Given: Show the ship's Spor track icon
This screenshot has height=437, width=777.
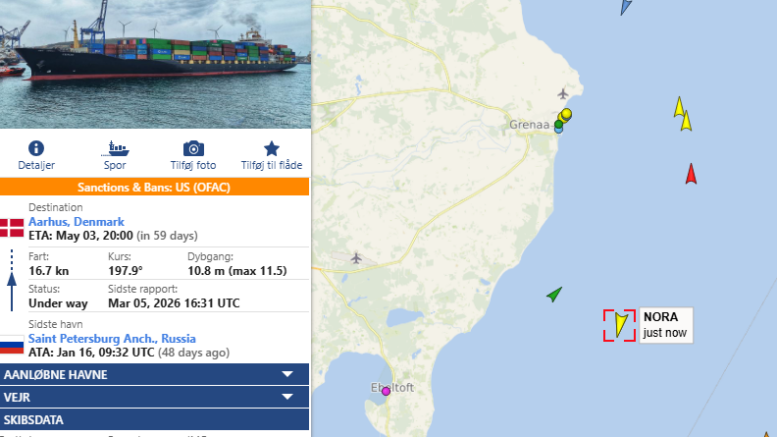Looking at the screenshot, I should [115, 148].
